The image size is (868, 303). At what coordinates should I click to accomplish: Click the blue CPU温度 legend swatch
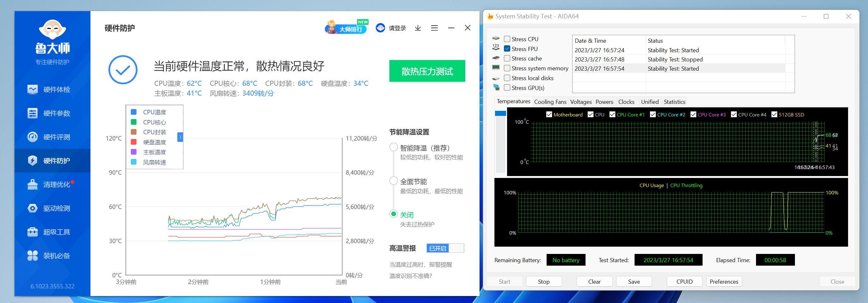[x=133, y=112]
